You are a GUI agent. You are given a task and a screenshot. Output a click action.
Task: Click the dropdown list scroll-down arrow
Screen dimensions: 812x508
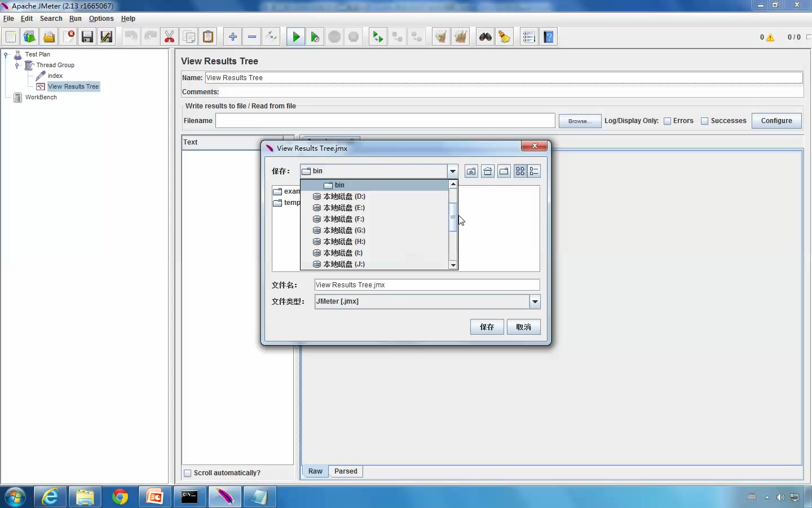453,265
